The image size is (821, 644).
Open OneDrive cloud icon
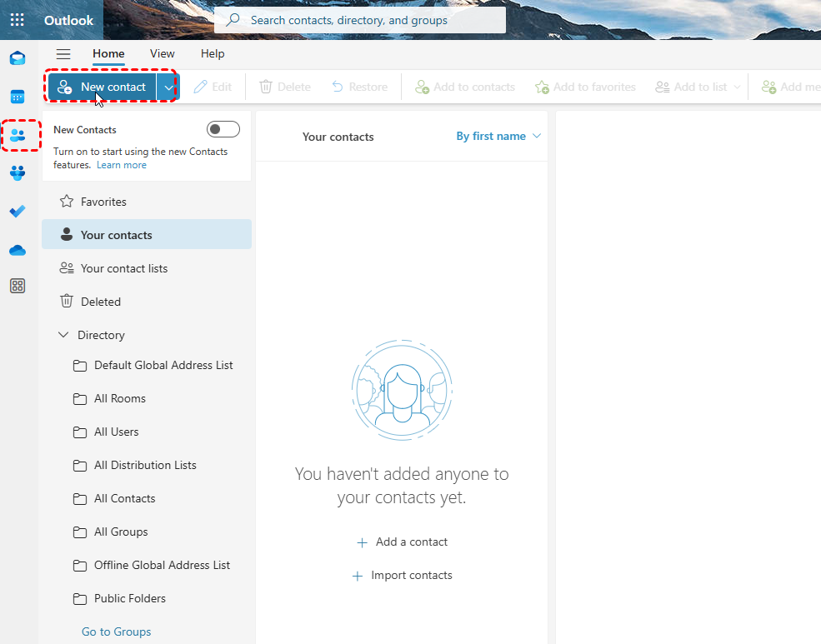coord(18,251)
